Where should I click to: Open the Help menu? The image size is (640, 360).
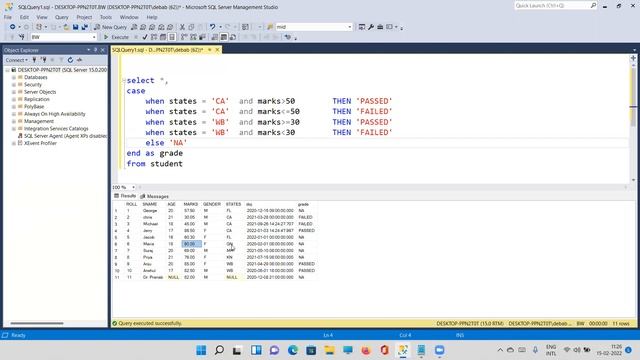(x=152, y=17)
